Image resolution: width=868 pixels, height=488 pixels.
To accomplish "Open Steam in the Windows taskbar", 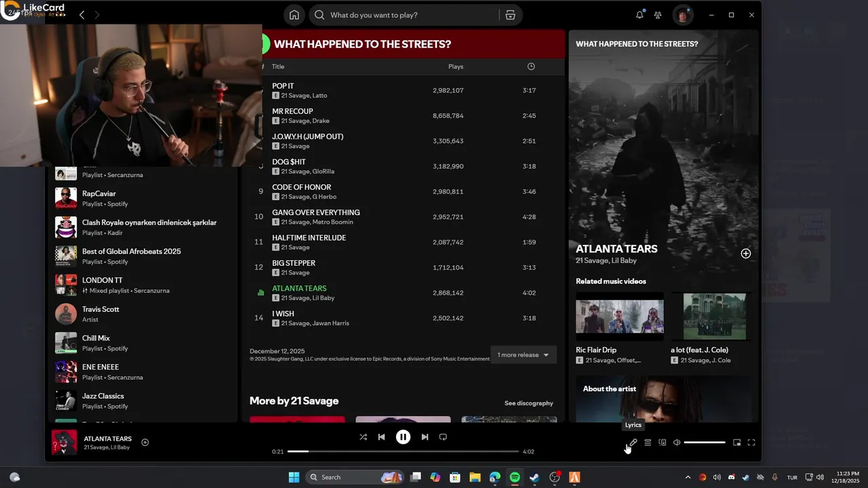I will [x=534, y=477].
